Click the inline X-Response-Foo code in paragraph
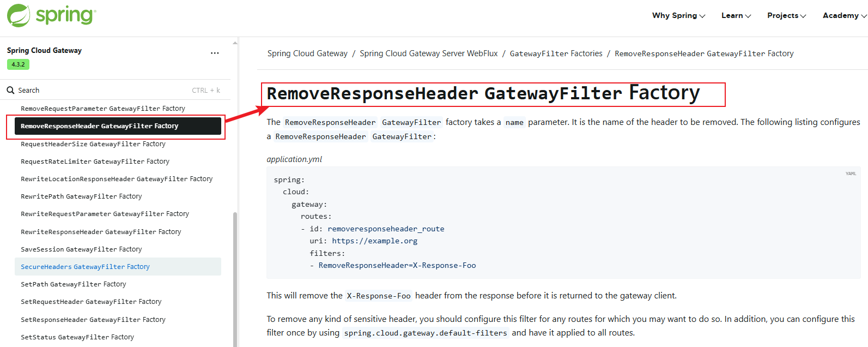This screenshot has width=868, height=347. 379,296
